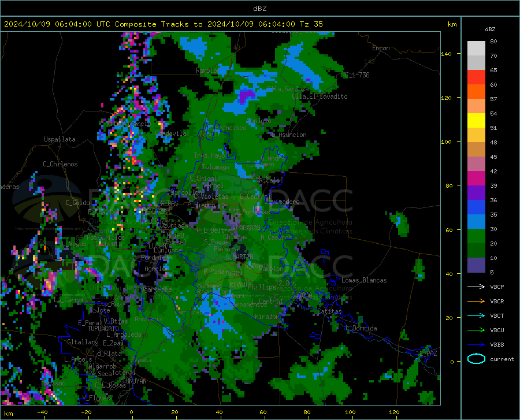The width and height of the screenshot is (520, 420).
Task: Click the 'C_Guido' map label
Action: pyautogui.click(x=77, y=203)
